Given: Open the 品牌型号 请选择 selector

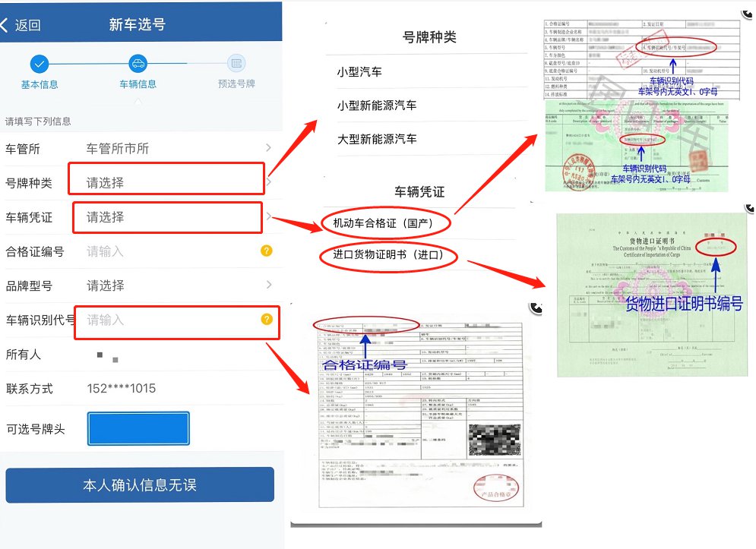Looking at the screenshot, I should click(106, 286).
